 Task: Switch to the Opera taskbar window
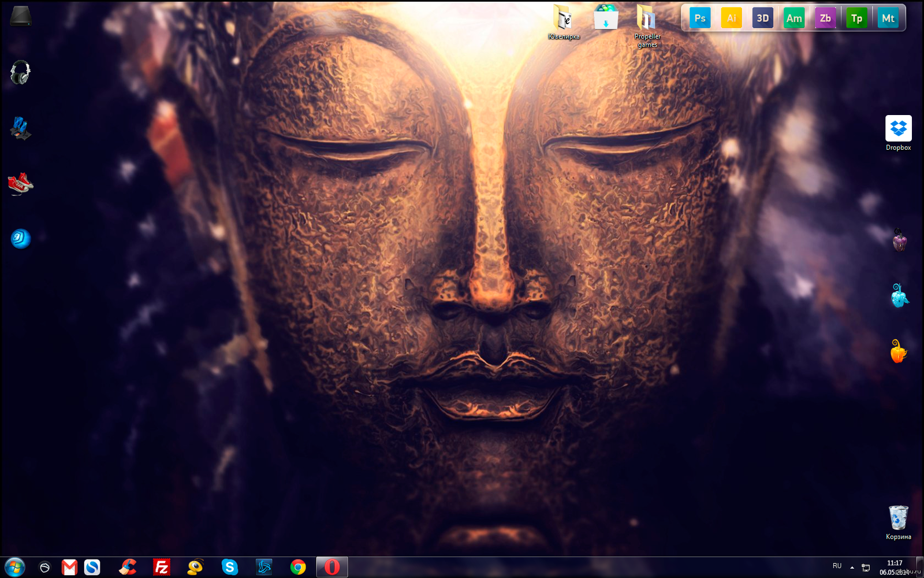pos(332,568)
